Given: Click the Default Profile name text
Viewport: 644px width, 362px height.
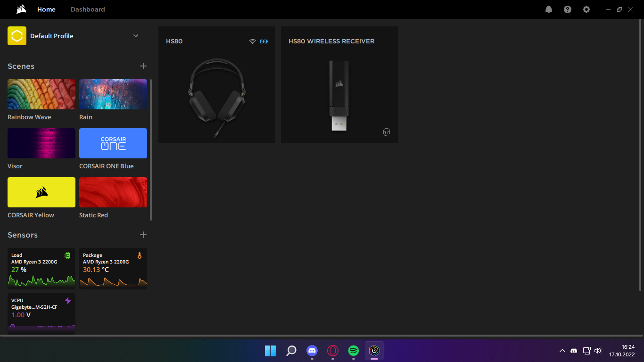Looking at the screenshot, I should click(x=52, y=36).
